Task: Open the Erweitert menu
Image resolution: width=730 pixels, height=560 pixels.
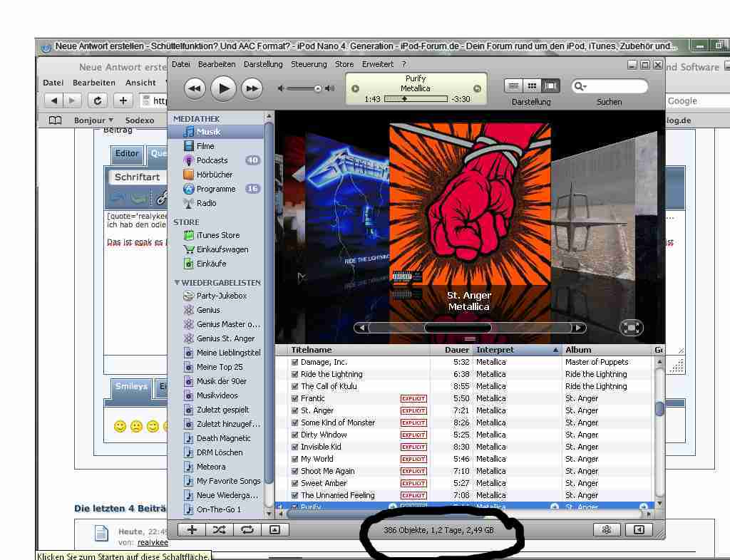Action: pos(378,64)
